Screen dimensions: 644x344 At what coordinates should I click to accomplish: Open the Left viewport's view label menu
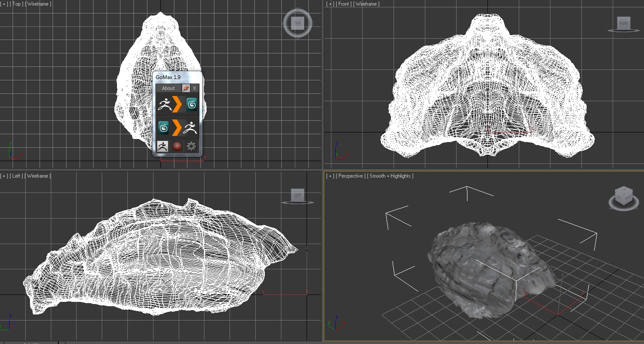click(17, 176)
